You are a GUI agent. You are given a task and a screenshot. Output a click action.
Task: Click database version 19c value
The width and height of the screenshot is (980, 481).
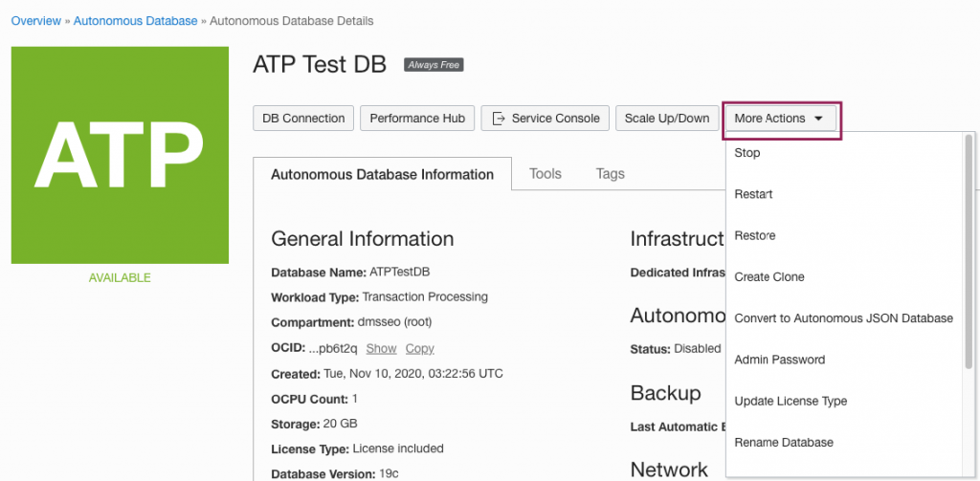[389, 473]
